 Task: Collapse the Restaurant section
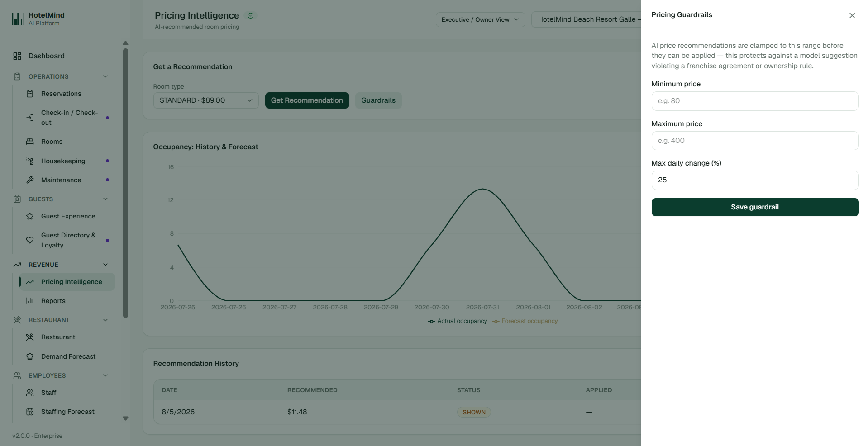[105, 320]
